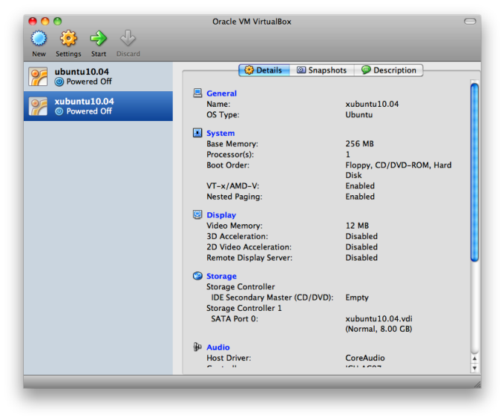Viewport: 504px width, 420px height.
Task: Switch to the Details tab
Action: 264,70
